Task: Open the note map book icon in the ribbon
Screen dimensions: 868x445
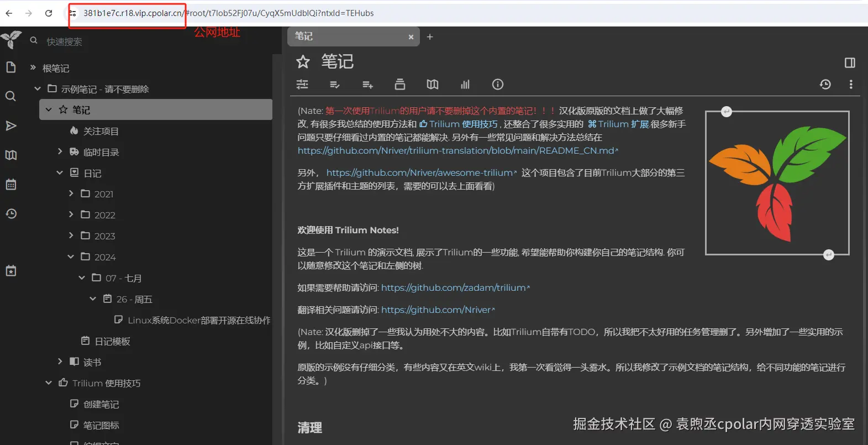Action: click(433, 84)
